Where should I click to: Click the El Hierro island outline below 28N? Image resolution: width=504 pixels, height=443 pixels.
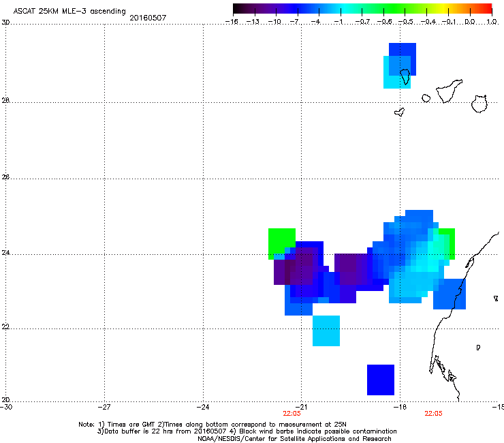coord(400,112)
